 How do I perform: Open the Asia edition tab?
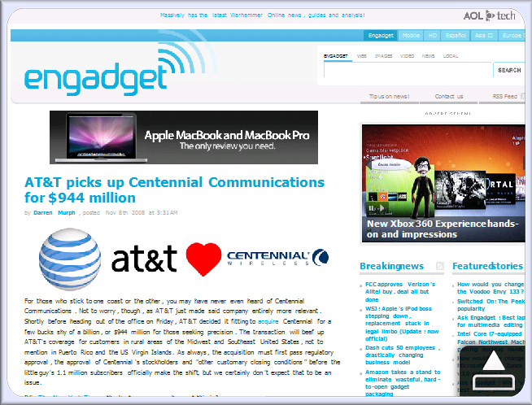[484, 35]
